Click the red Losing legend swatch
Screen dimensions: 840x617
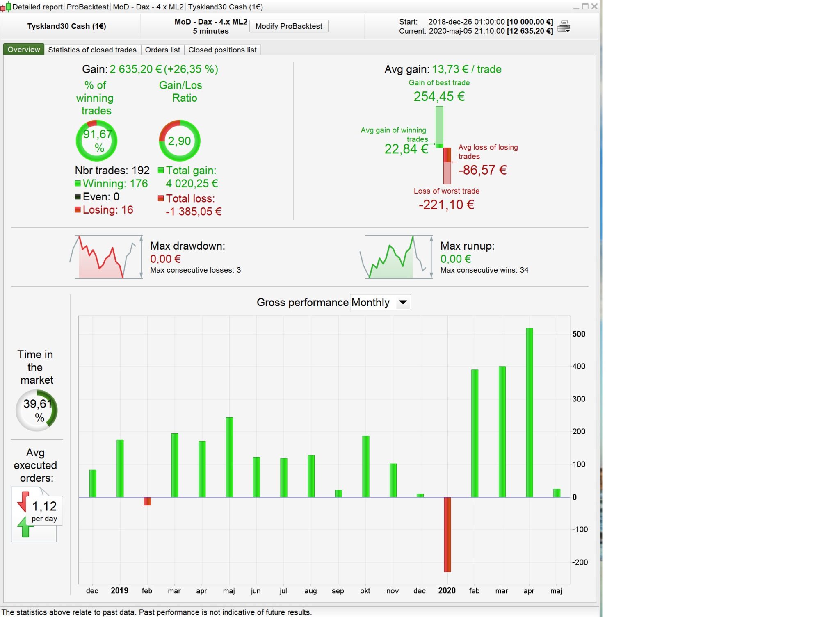[78, 210]
